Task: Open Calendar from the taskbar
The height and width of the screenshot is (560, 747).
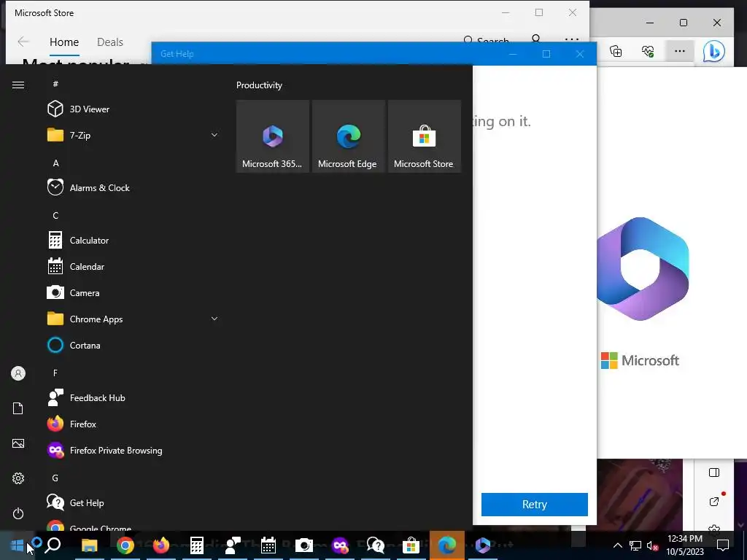Action: tap(268, 545)
